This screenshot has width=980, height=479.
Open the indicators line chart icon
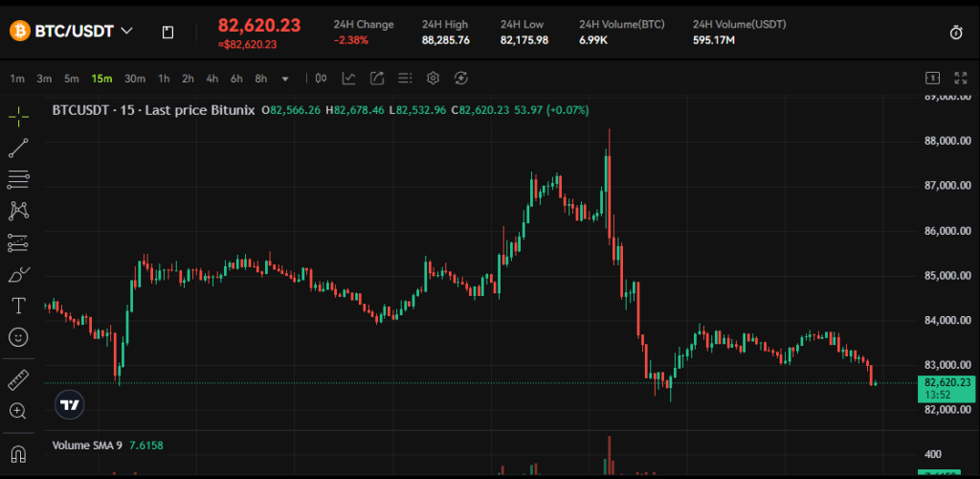(348, 79)
